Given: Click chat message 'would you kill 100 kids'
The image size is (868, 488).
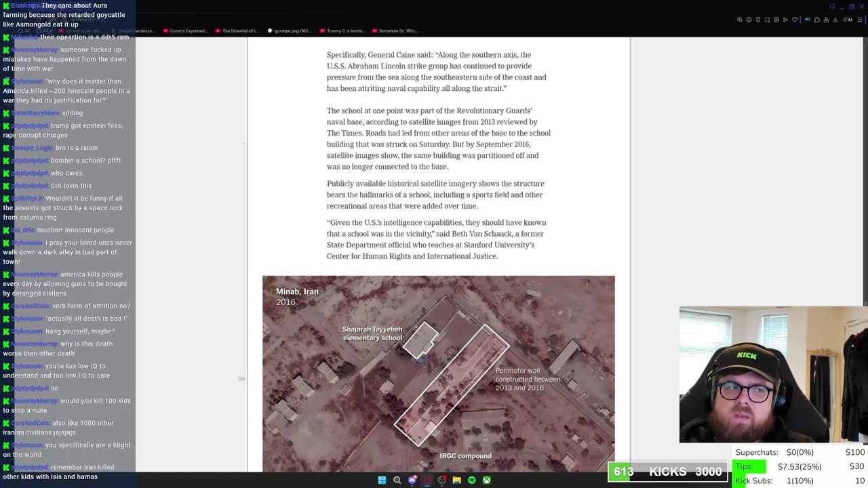Looking at the screenshot, I should click(x=66, y=405).
